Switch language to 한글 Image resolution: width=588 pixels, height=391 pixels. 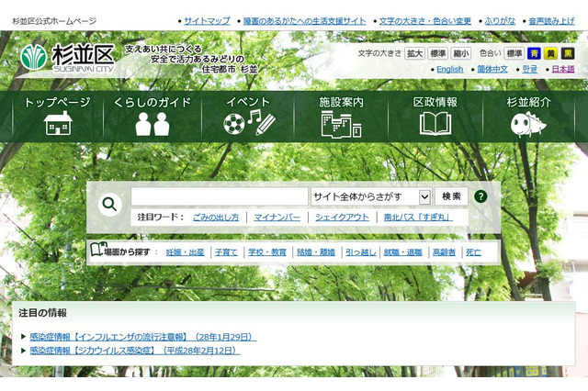[530, 69]
